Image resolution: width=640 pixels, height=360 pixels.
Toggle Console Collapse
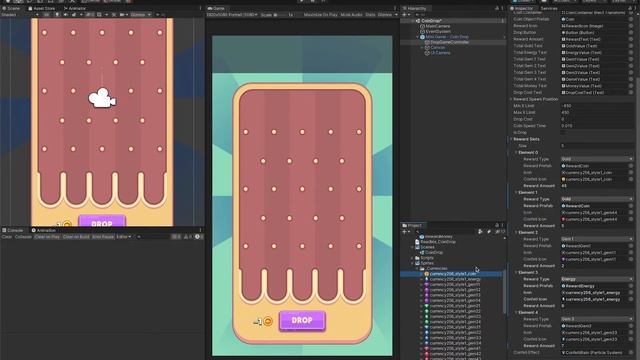tap(23, 237)
